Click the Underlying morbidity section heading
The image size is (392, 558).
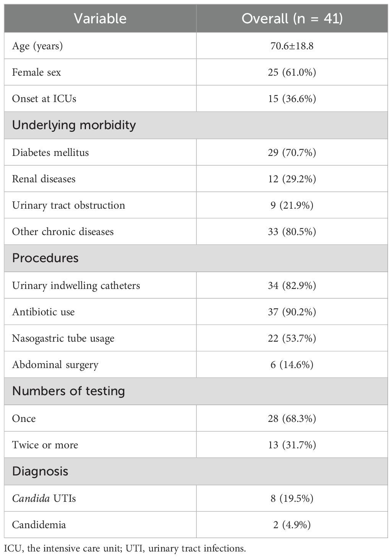[74, 125]
